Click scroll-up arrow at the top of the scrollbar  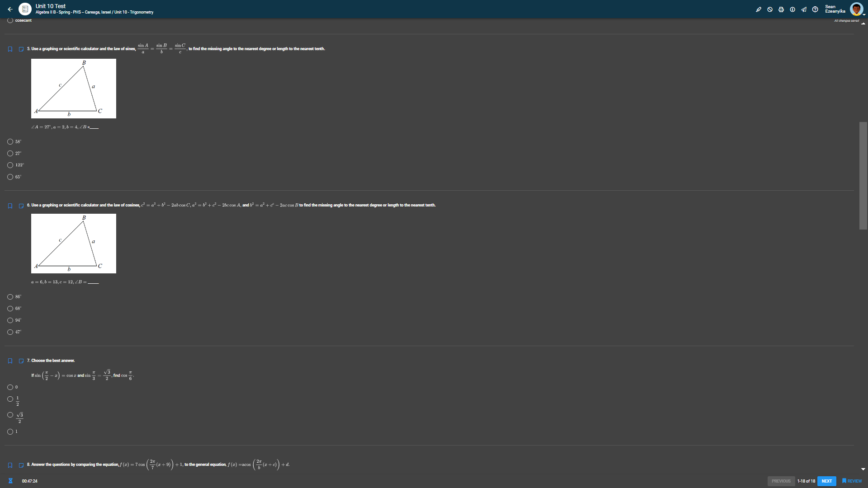(x=863, y=23)
